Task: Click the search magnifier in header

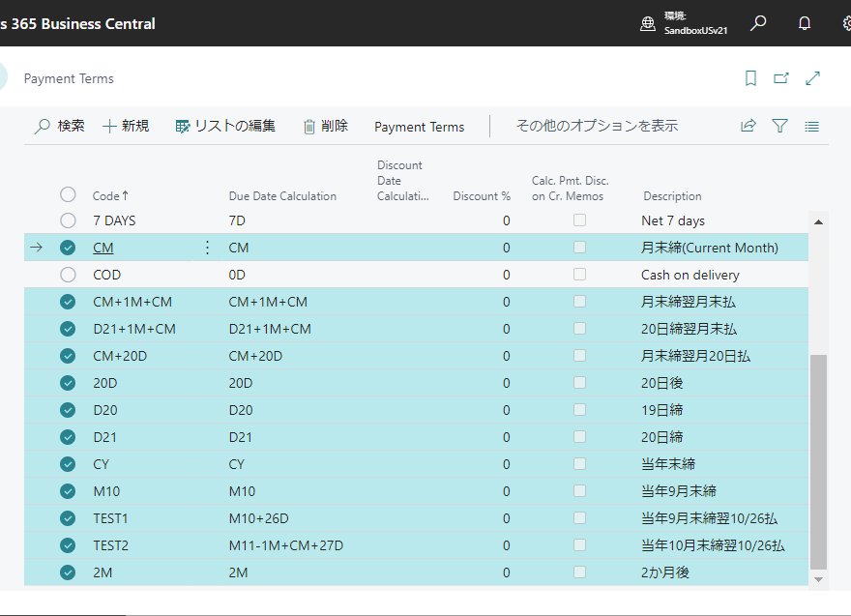Action: [x=758, y=23]
